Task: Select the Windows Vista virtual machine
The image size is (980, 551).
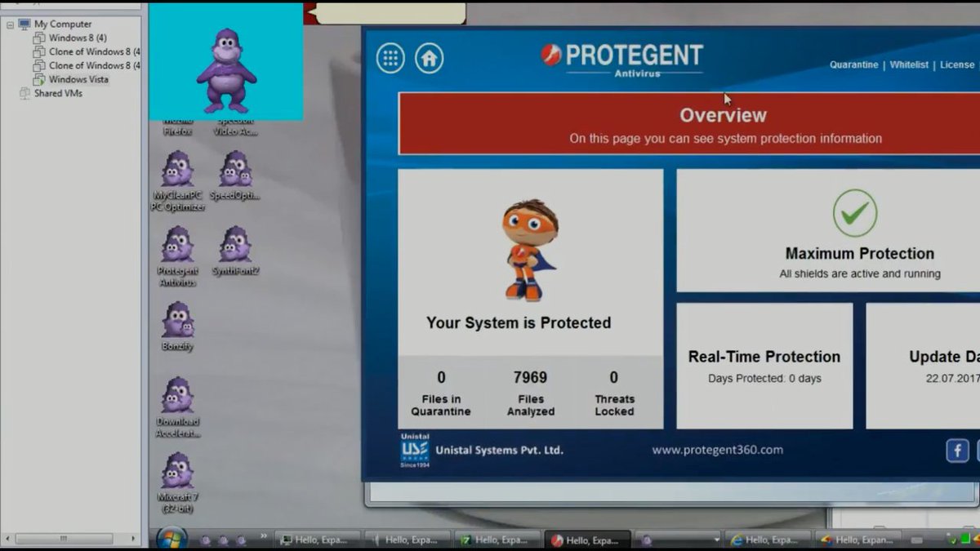Action: coord(78,80)
